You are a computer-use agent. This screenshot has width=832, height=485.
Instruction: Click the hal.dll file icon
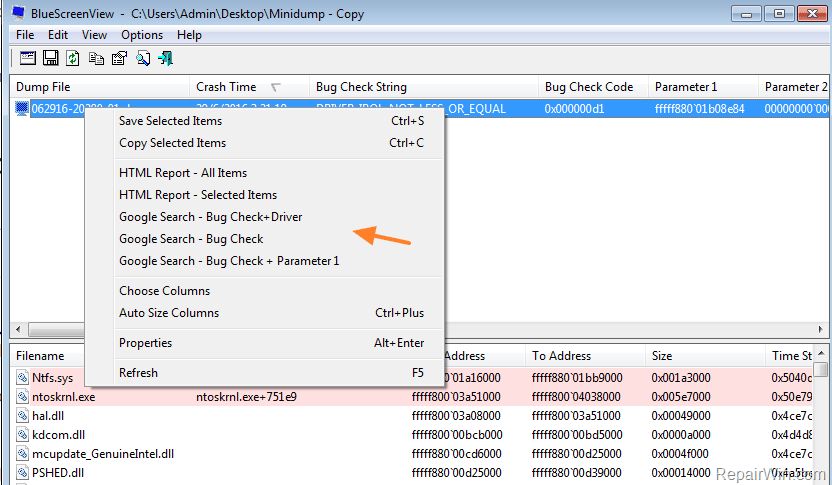pyautogui.click(x=23, y=415)
